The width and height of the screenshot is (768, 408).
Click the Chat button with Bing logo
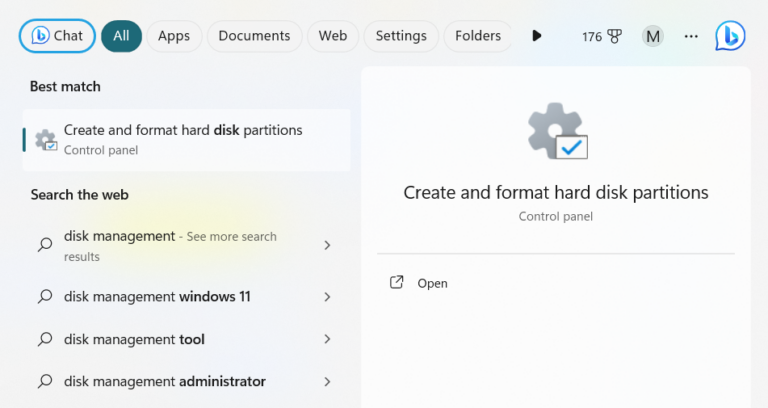[58, 36]
